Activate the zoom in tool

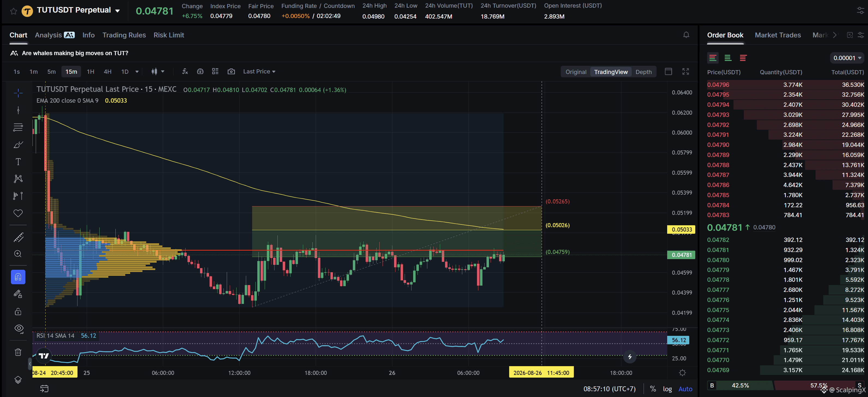pyautogui.click(x=18, y=254)
